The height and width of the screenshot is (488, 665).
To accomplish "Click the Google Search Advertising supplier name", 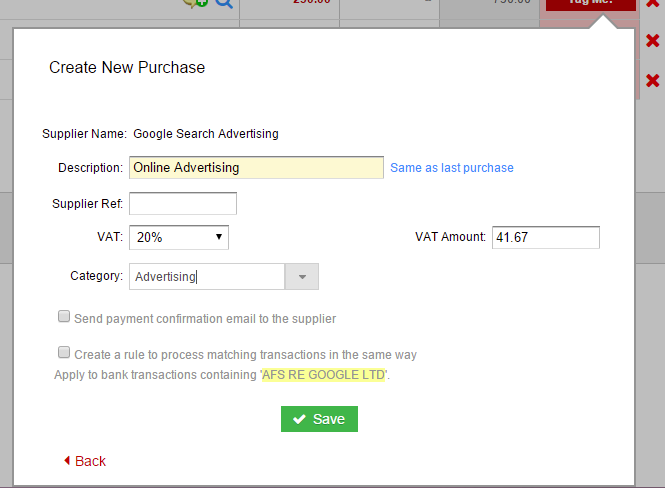I will point(205,133).
